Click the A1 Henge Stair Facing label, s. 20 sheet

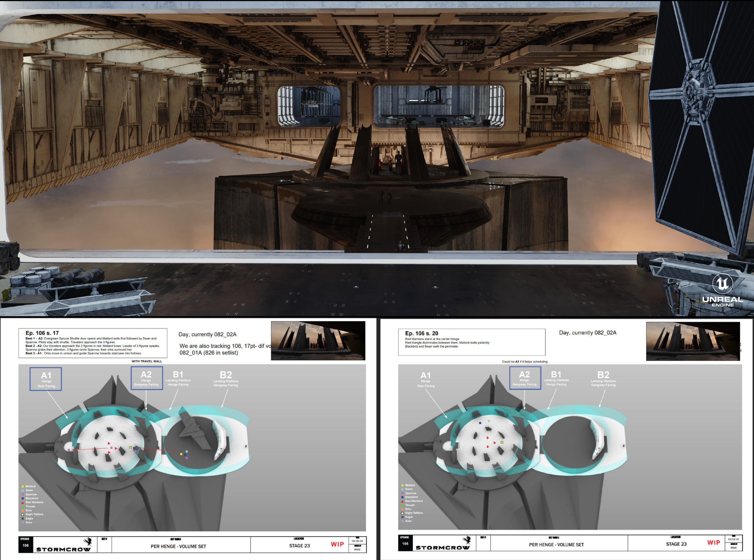pyautogui.click(x=426, y=379)
